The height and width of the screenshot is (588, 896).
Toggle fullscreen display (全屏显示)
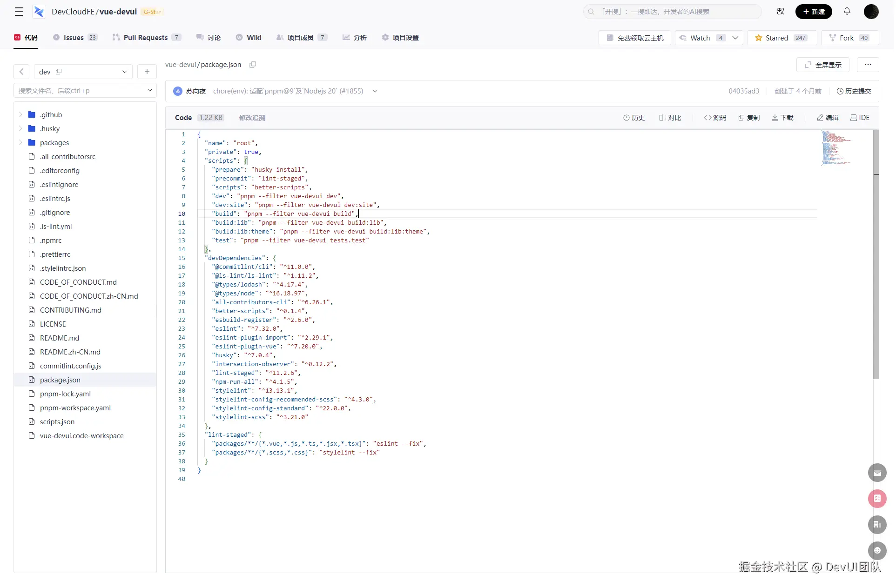coord(822,65)
